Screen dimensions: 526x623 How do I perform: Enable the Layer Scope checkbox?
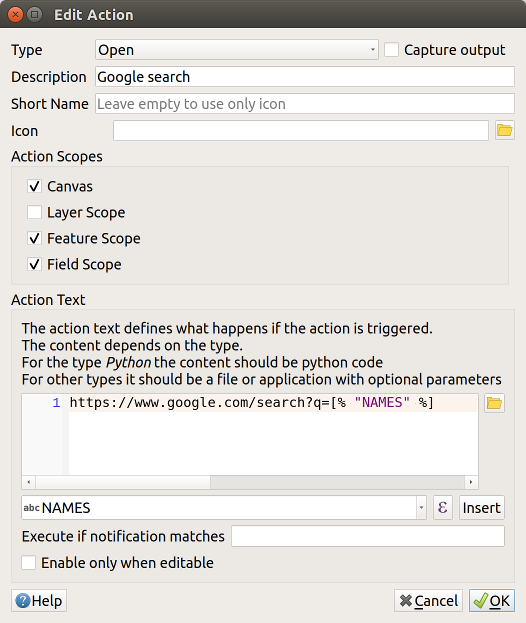click(34, 212)
